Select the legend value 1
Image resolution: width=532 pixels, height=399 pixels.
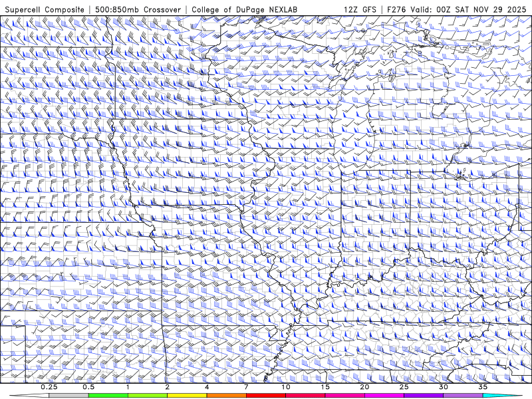point(128,387)
